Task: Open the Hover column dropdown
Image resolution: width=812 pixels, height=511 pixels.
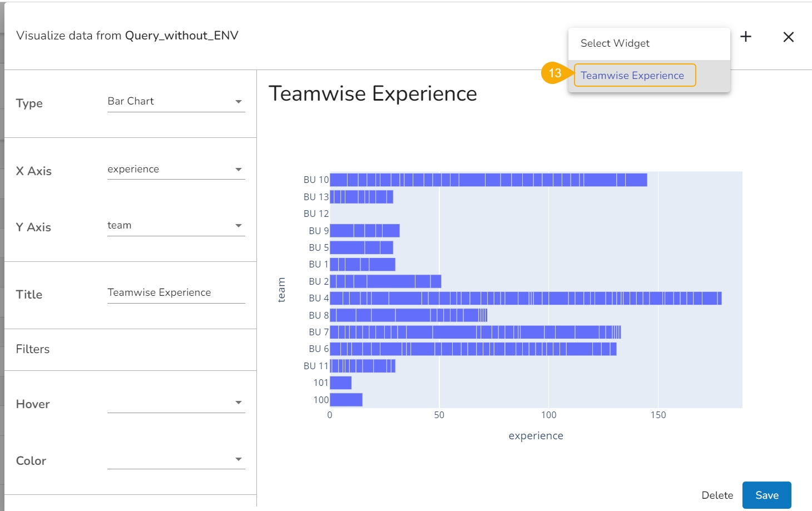Action: point(176,403)
